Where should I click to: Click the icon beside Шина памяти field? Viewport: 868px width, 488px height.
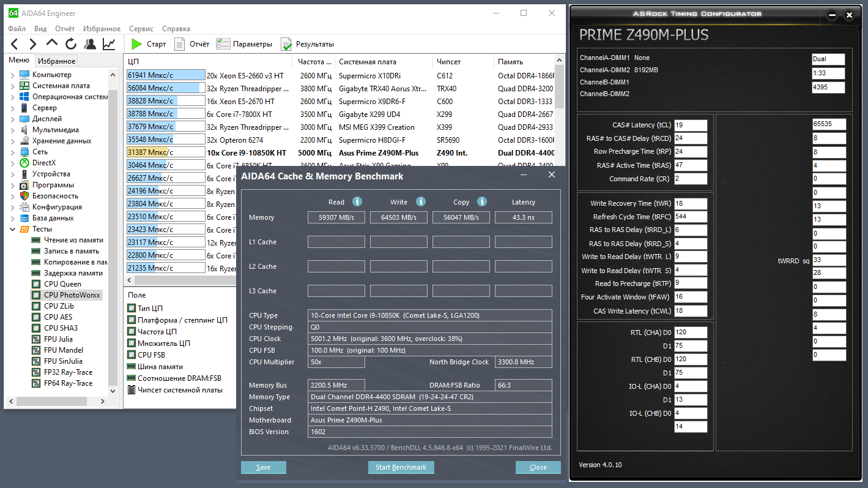132,366
